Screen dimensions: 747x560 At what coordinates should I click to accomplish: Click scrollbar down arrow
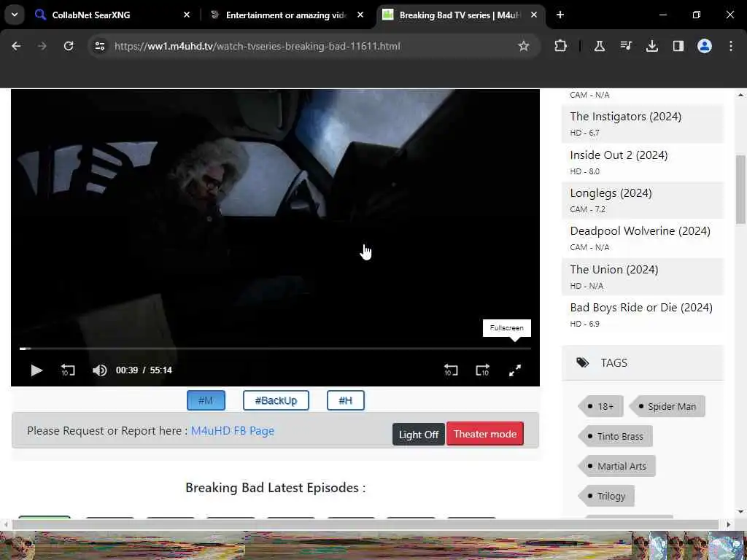pyautogui.click(x=740, y=512)
